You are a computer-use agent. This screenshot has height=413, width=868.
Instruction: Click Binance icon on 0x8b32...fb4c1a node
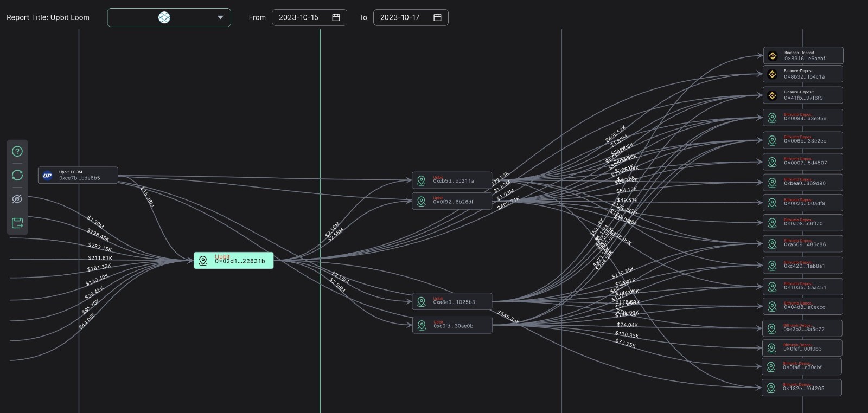(x=773, y=74)
